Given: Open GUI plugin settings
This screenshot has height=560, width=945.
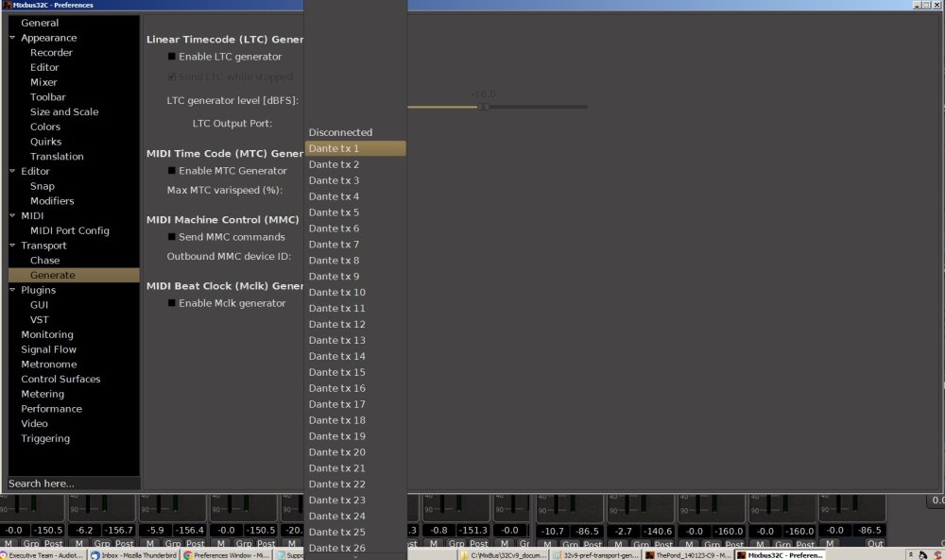Looking at the screenshot, I should point(39,305).
